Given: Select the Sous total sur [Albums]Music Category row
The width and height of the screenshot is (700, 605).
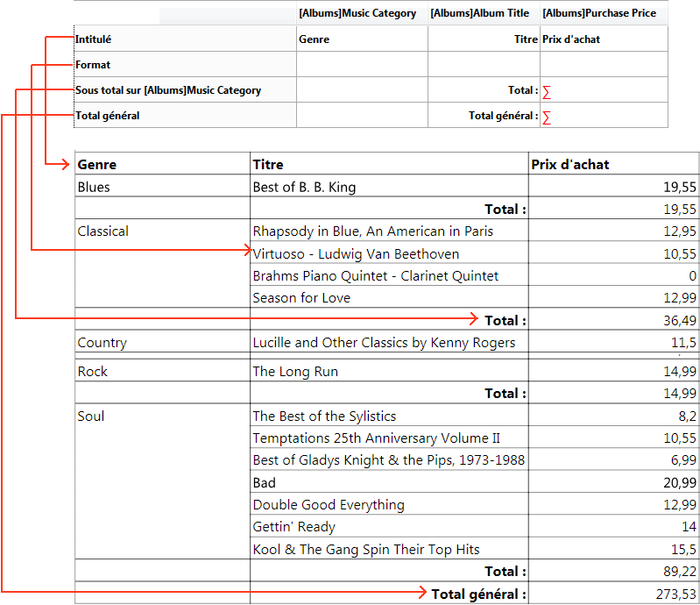Looking at the screenshot, I should (168, 90).
